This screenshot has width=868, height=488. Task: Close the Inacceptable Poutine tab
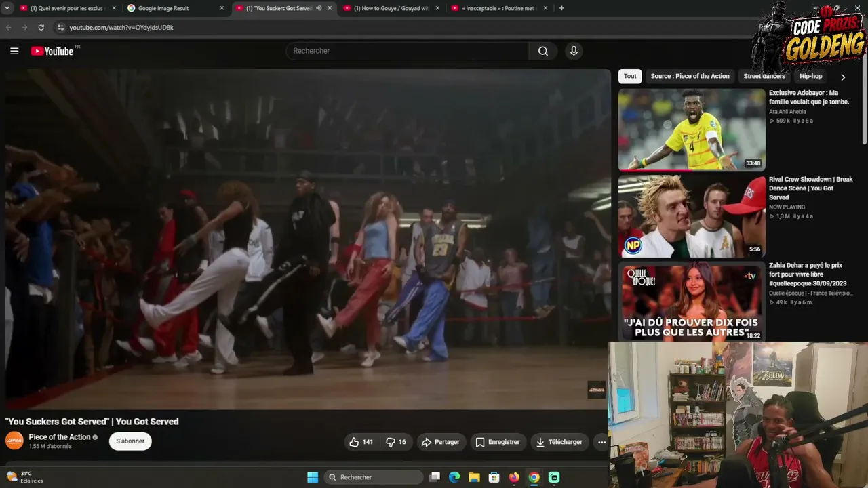click(x=545, y=8)
